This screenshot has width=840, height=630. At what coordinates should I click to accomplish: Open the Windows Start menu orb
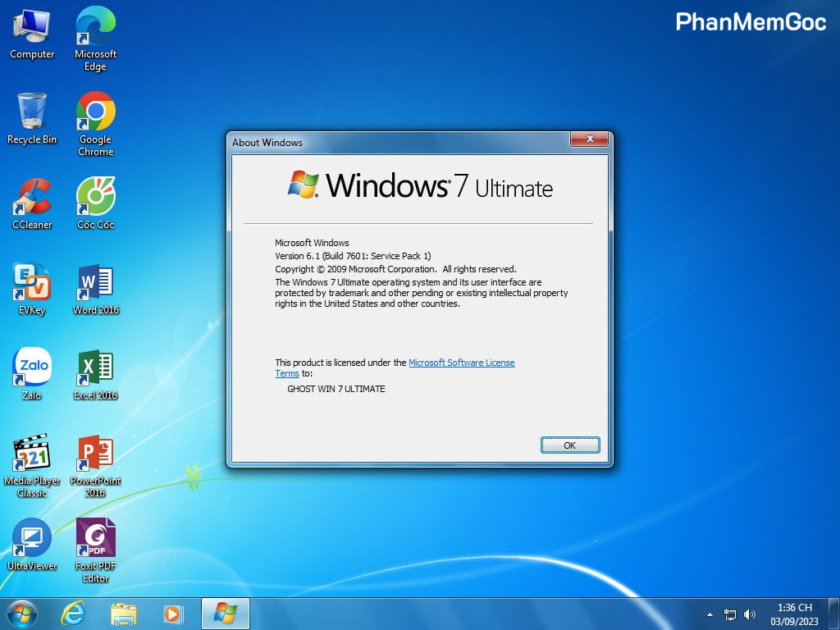click(x=22, y=614)
